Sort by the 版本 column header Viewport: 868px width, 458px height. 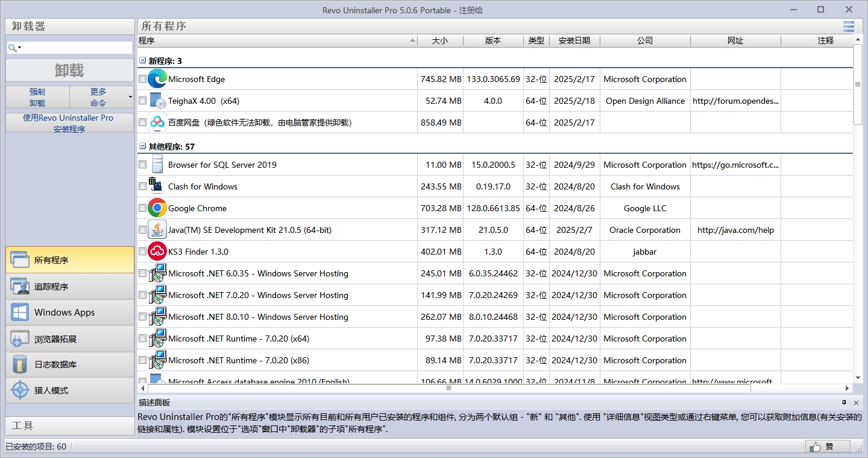(493, 40)
